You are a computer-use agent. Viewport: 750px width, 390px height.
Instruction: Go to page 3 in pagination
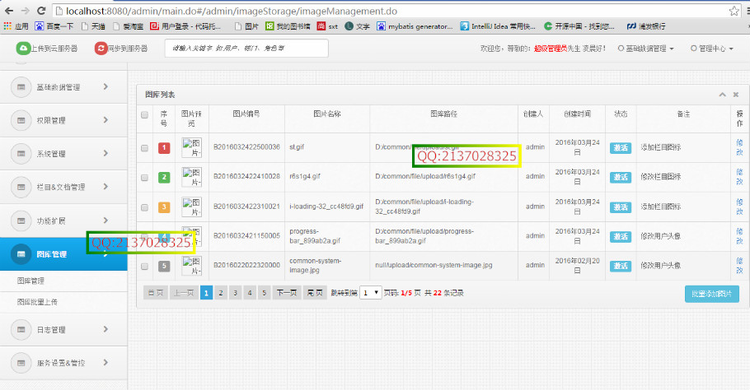(x=235, y=293)
